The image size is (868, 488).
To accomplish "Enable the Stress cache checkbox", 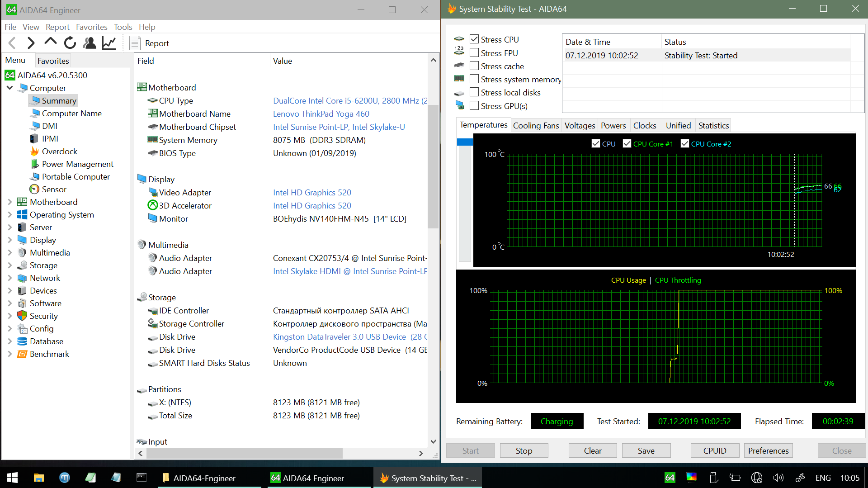I will pos(474,66).
